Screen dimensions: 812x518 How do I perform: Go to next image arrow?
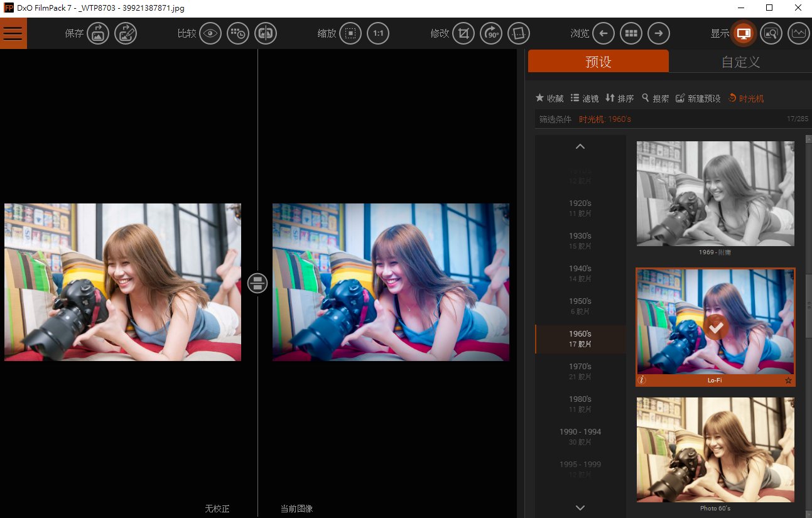point(658,33)
